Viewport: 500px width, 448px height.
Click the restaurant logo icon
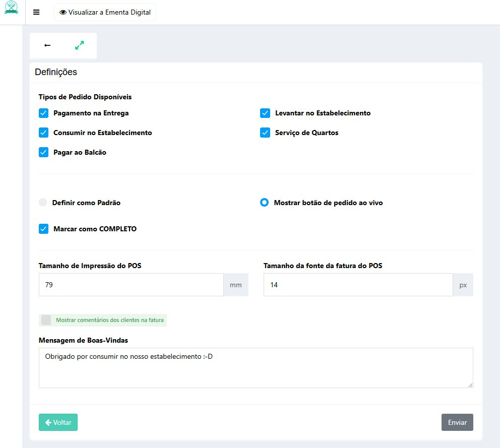point(11,8)
